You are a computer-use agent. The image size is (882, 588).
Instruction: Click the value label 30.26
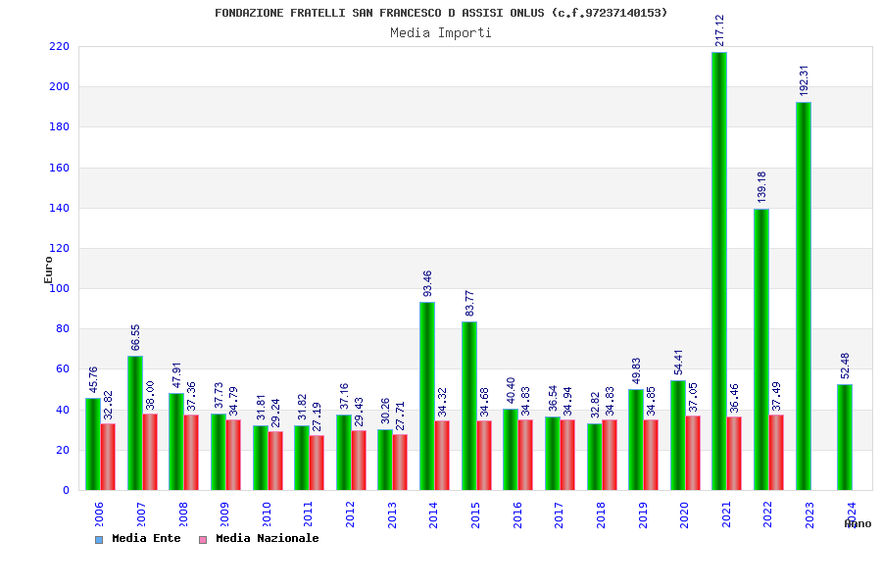[x=385, y=411]
